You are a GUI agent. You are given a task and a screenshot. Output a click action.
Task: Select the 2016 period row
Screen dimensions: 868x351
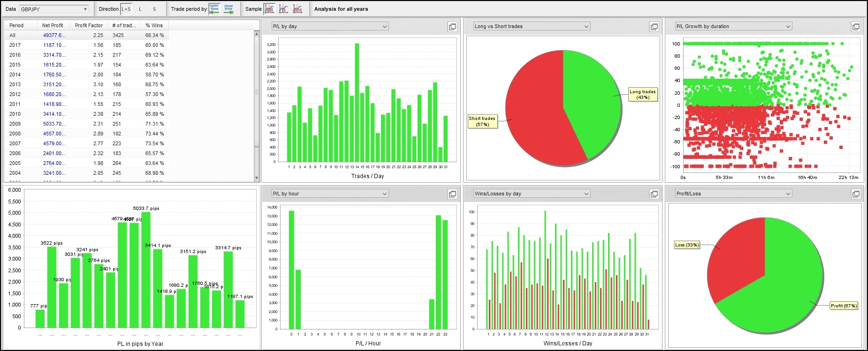(87, 55)
